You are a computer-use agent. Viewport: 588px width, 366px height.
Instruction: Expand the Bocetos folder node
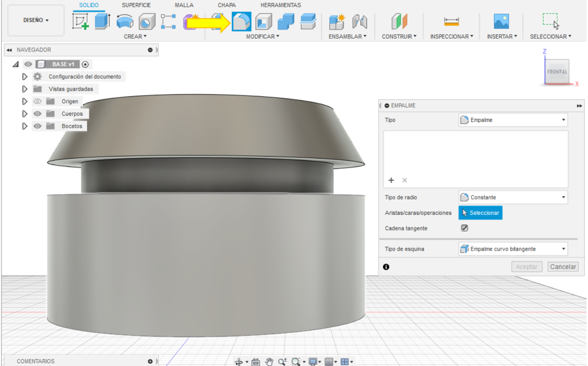25,126
